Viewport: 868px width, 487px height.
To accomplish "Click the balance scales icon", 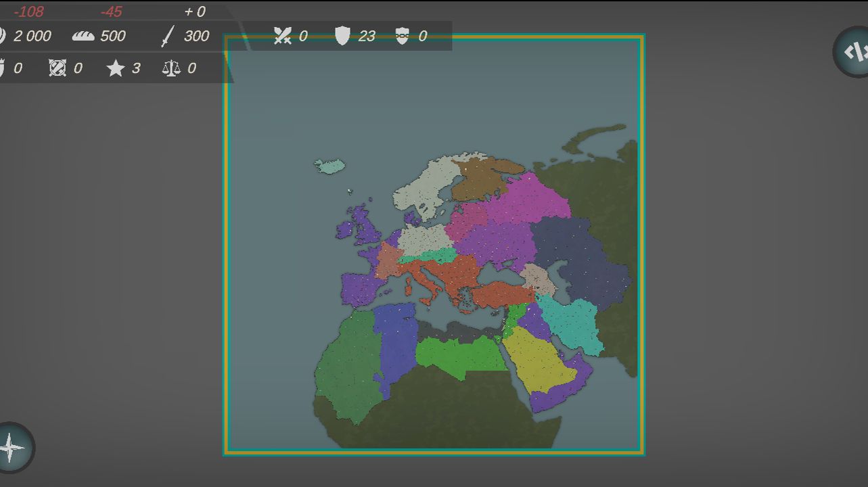I will click(171, 68).
